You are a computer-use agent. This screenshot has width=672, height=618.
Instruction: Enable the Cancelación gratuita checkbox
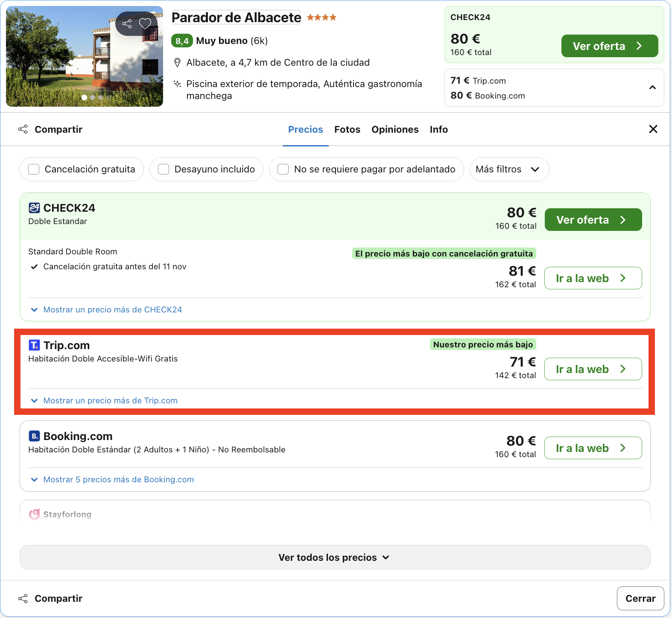[34, 169]
